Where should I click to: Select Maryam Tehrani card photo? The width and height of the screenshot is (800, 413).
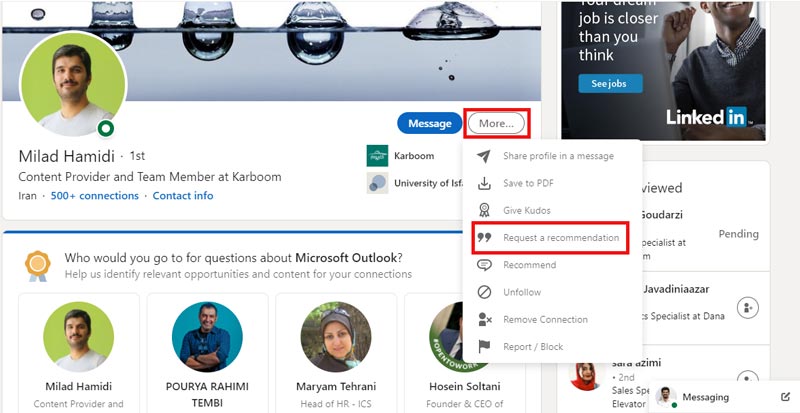coord(336,336)
